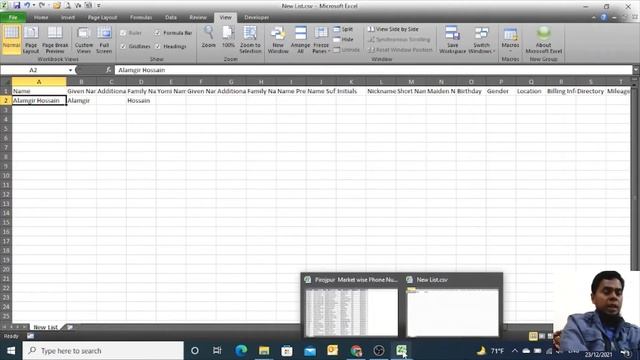
Task: Click Windows Start button
Action: coord(11,350)
